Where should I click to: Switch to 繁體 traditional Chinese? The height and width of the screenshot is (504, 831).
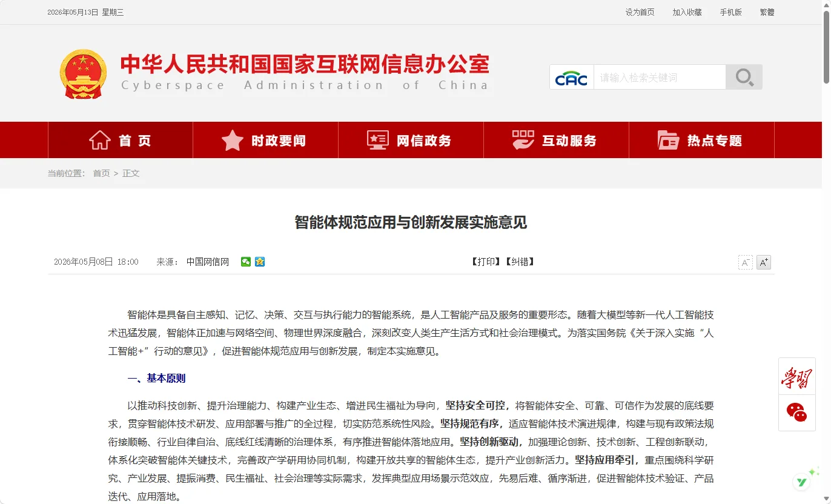pos(767,12)
